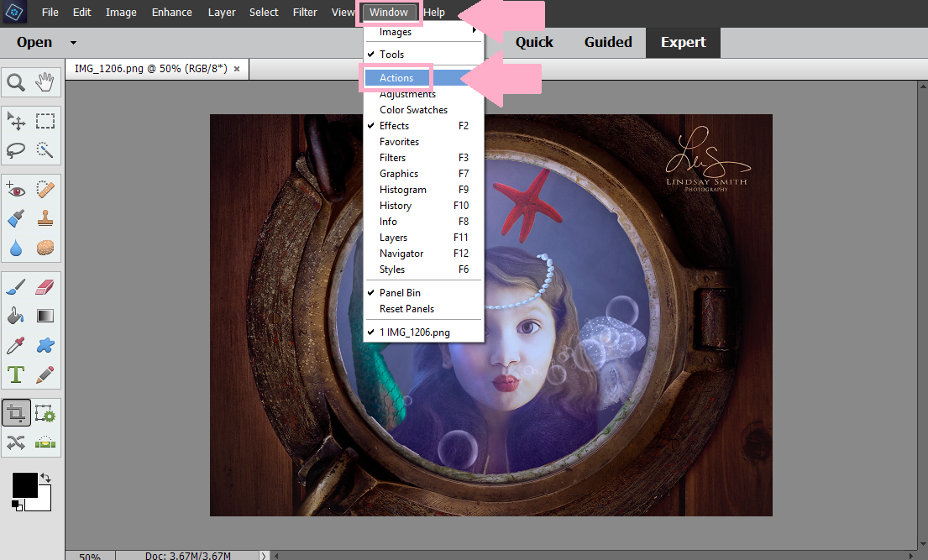Click the 50% zoom level field
This screenshot has width=928, height=560.
click(x=90, y=556)
